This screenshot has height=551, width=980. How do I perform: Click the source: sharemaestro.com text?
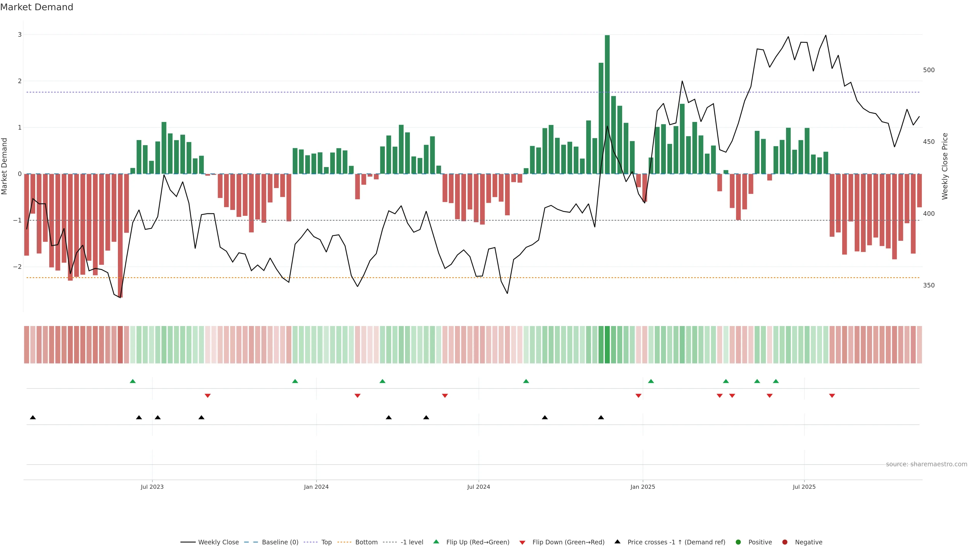926,464
